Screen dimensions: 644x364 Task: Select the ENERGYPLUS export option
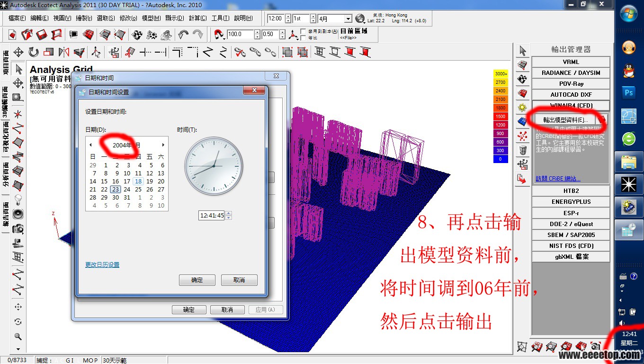click(x=571, y=202)
